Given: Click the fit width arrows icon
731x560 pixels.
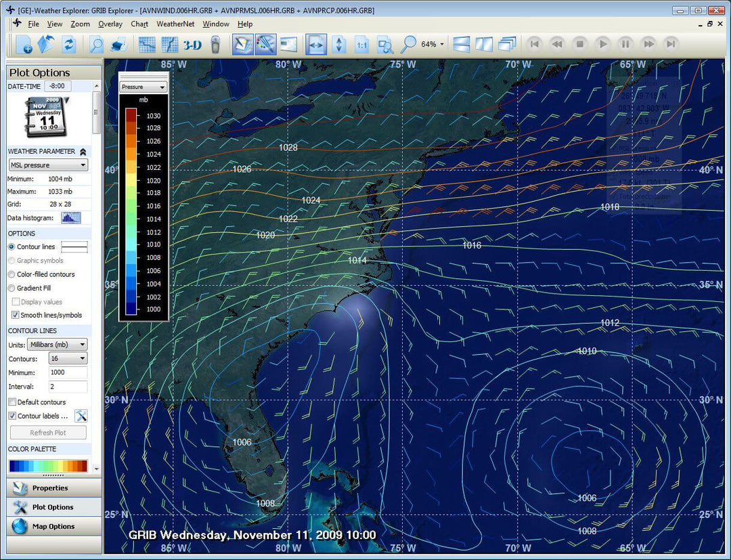Looking at the screenshot, I should coord(316,45).
